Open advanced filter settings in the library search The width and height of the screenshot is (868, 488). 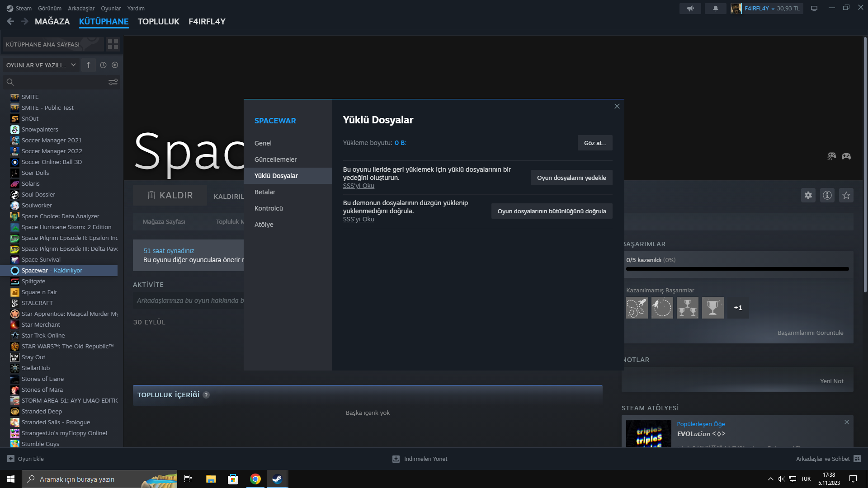point(113,82)
